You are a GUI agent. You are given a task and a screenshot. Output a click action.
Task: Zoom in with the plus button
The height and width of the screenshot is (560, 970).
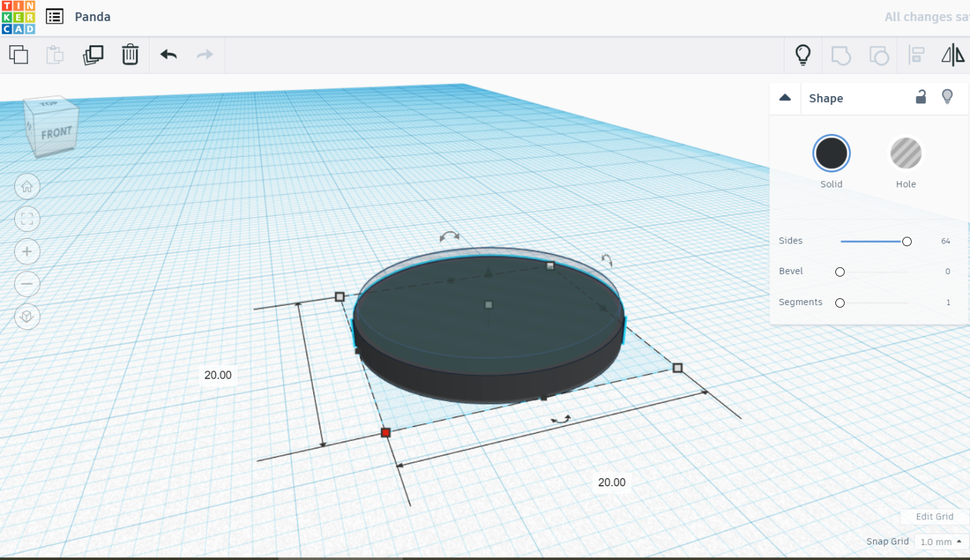(27, 252)
